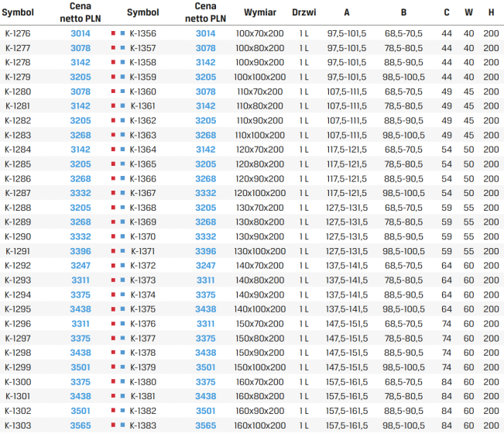Select symbol K-1287
Image resolution: width=504 pixels, height=434 pixels.
point(18,193)
